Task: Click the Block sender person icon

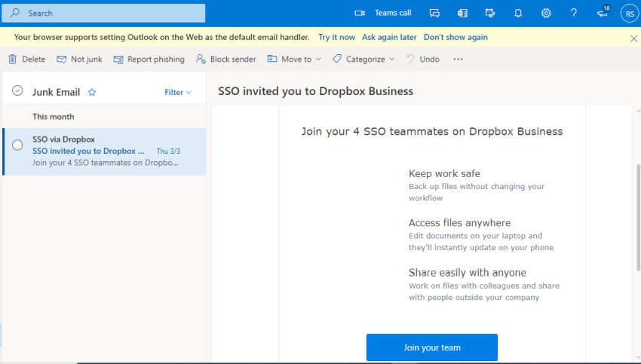Action: 201,60
